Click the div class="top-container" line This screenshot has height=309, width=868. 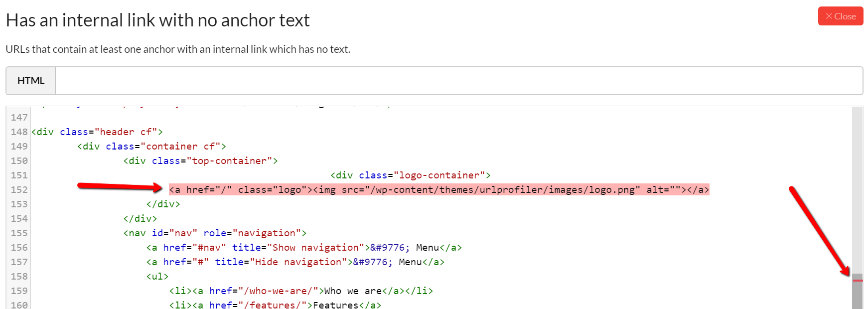(200, 161)
